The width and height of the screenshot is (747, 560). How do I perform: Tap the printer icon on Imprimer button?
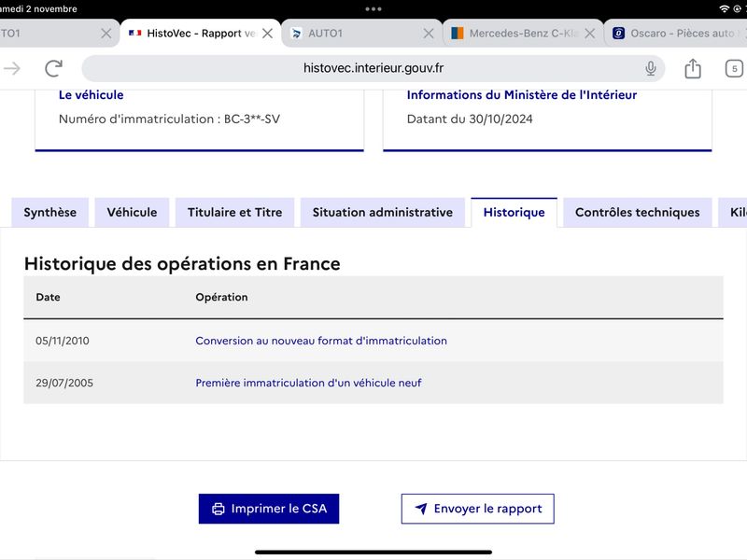pyautogui.click(x=218, y=509)
